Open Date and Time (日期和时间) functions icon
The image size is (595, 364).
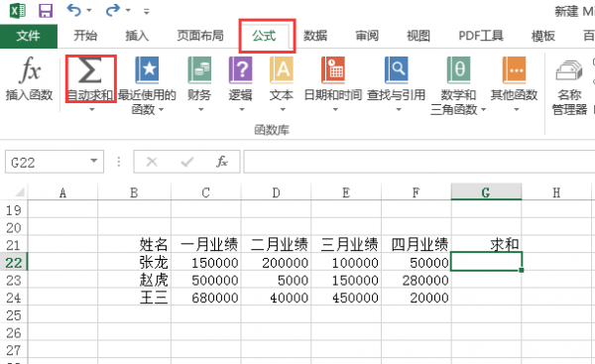(333, 69)
